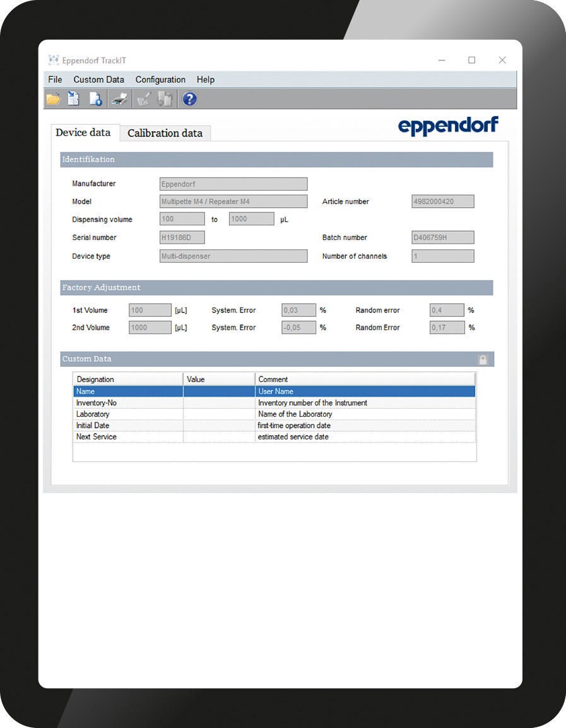Screen dimensions: 566x728
Task: Print using the printer toolbar icon
Action: pyautogui.click(x=120, y=99)
